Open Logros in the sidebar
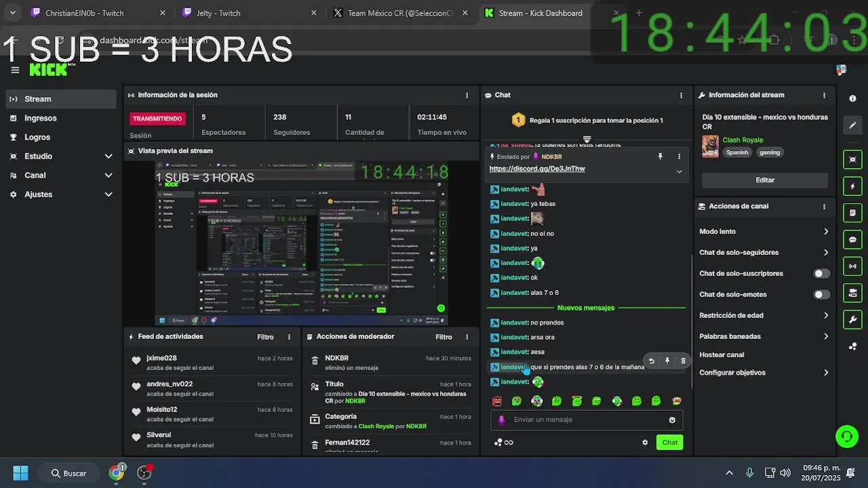This screenshot has height=488, width=868. pos(61,137)
